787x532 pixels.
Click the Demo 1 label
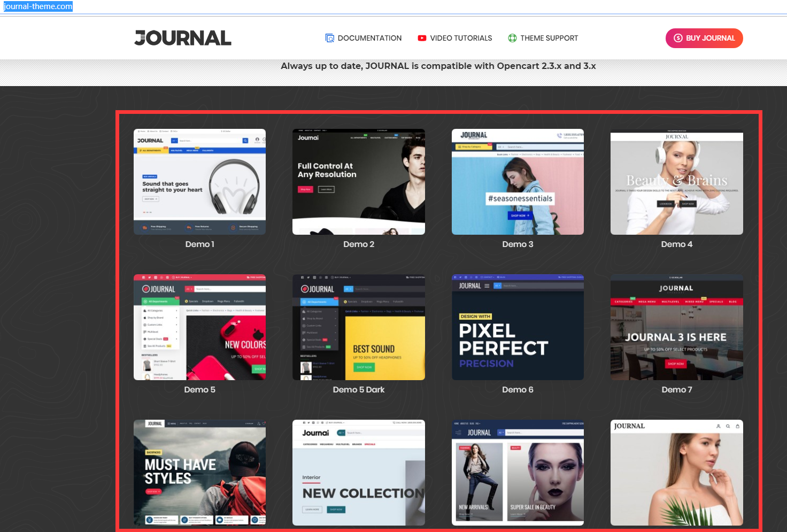199,244
